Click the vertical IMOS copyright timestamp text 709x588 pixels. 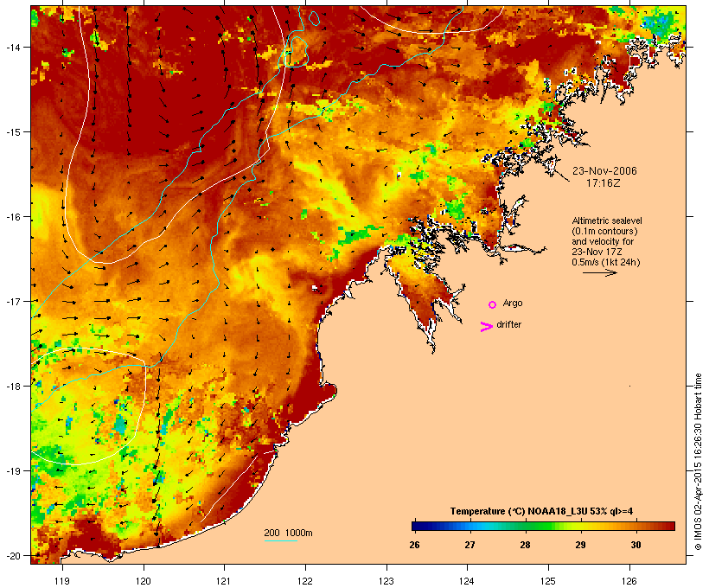tap(698, 462)
